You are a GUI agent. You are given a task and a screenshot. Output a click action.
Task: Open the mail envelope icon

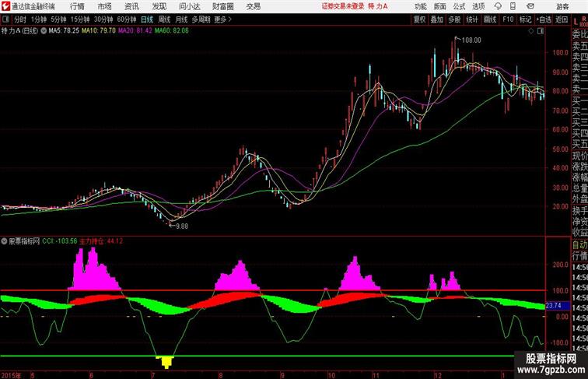click(530, 6)
